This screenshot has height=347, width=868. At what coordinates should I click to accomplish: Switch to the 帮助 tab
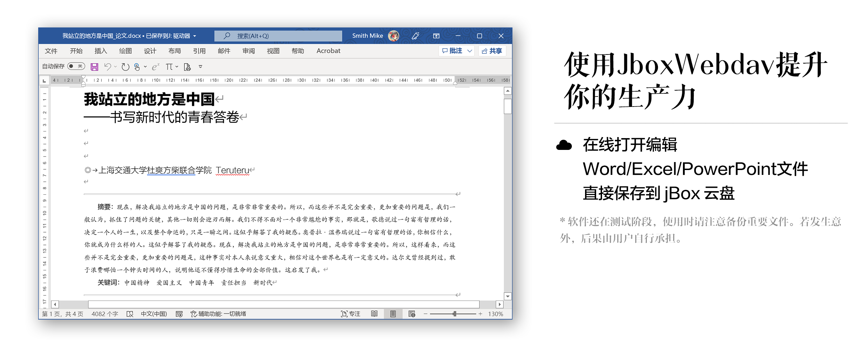(x=298, y=51)
